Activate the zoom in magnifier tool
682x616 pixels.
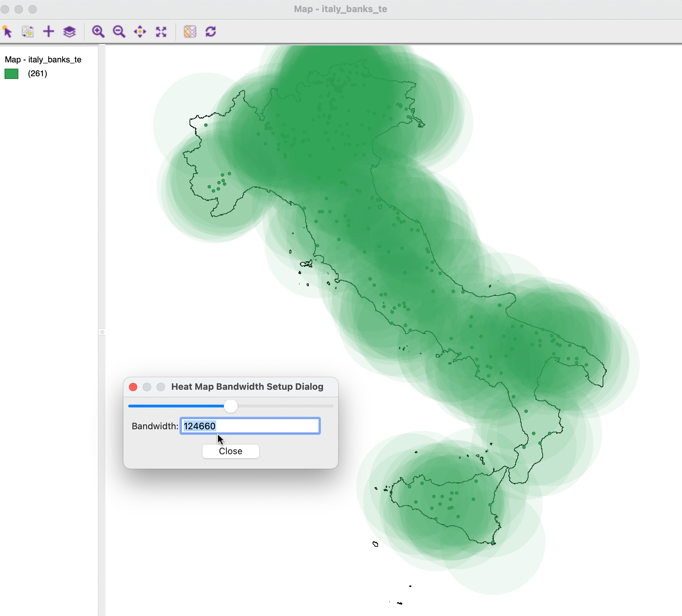coord(98,32)
